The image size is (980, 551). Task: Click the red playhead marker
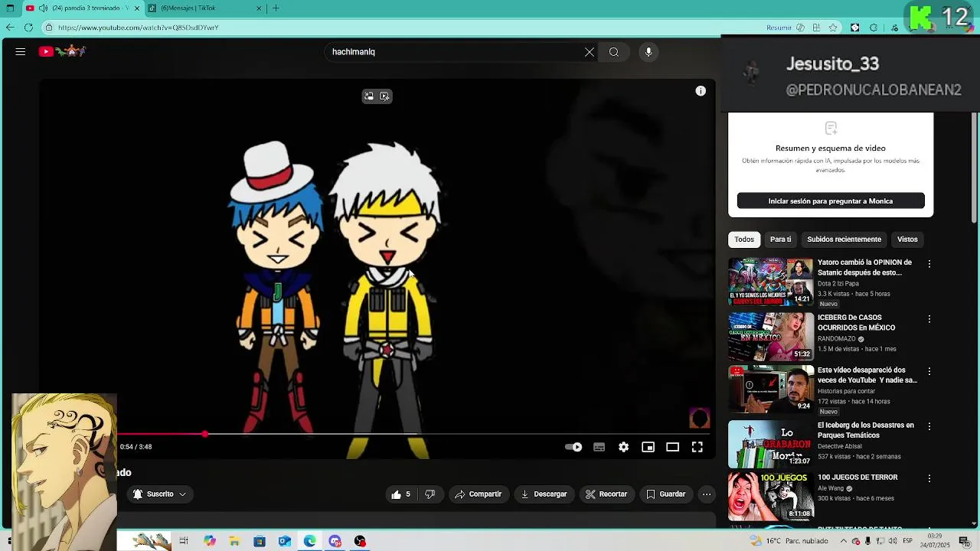click(205, 434)
